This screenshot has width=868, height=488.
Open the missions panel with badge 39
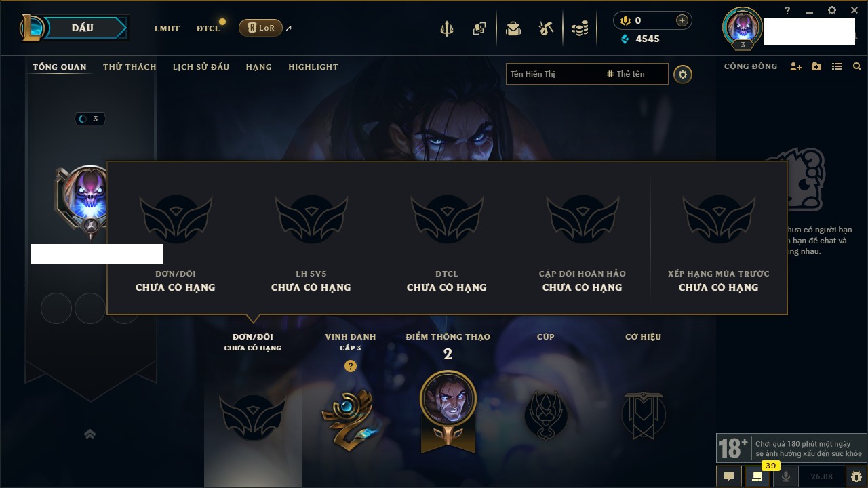(757, 476)
